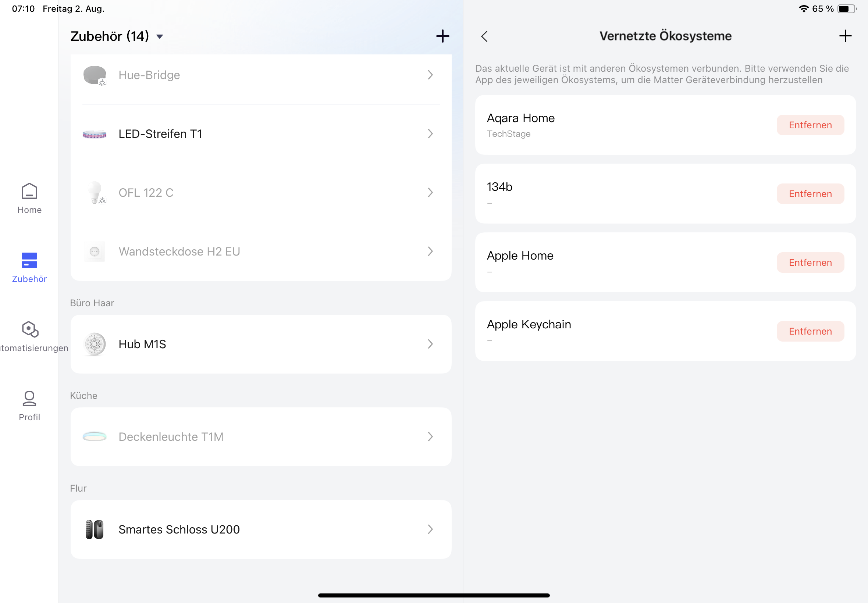The width and height of the screenshot is (868, 603).
Task: Open Hue-Bridge details via chevron
Action: click(x=430, y=75)
